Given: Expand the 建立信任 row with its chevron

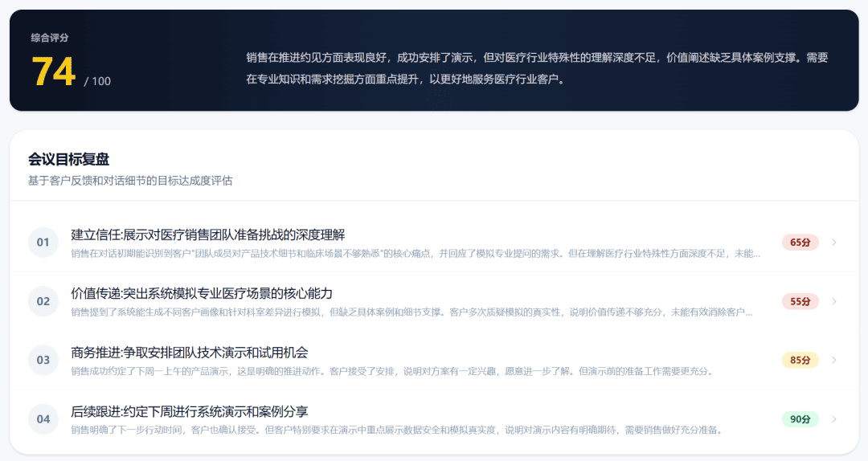Looking at the screenshot, I should pos(834,243).
